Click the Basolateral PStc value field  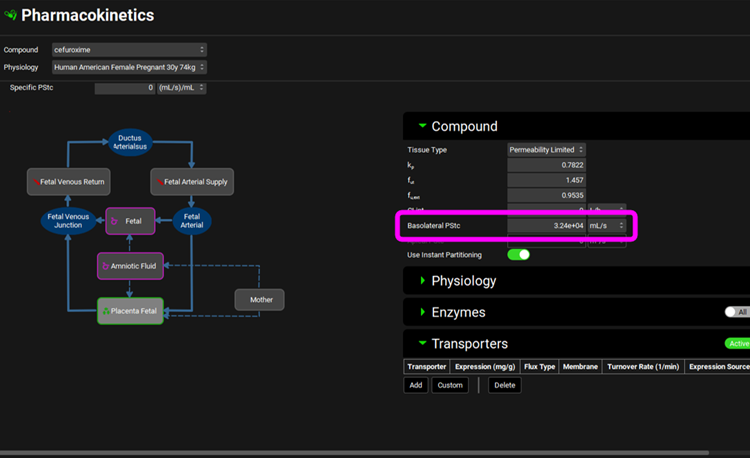(546, 226)
